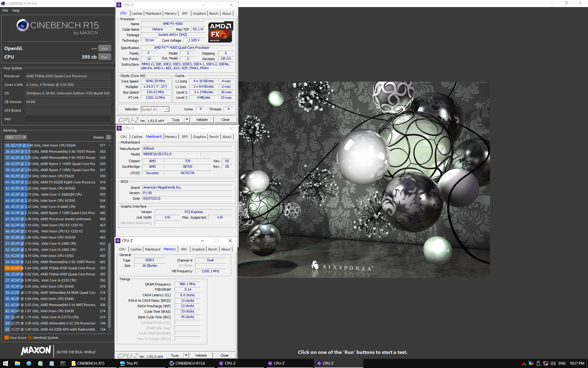Open the Ranking CPU type dropdown
This screenshot has width=588, height=368.
16,137
